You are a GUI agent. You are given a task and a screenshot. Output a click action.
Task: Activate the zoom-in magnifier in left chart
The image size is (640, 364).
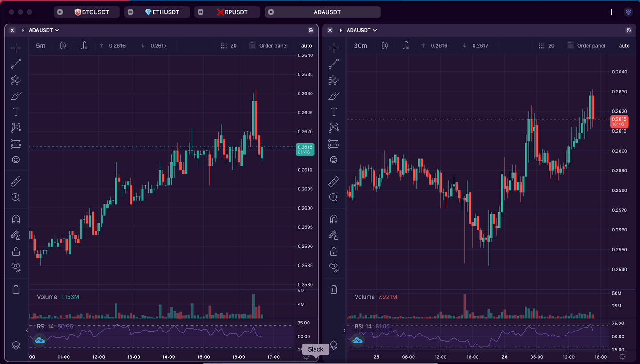pos(16,197)
